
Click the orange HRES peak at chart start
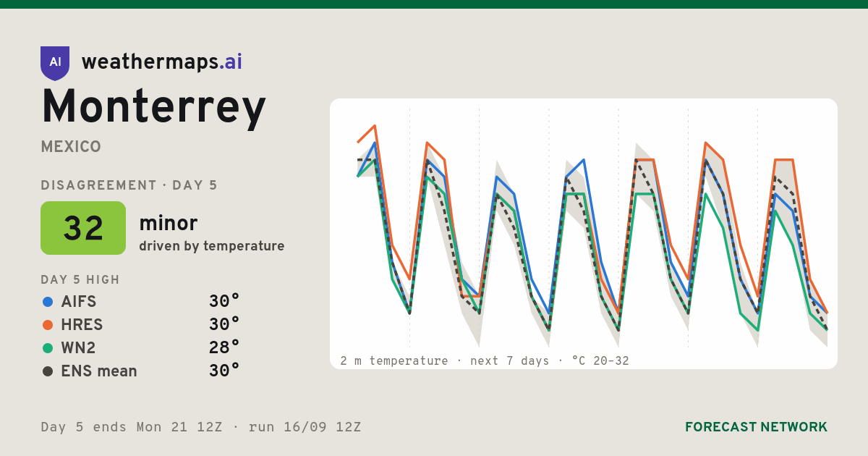point(375,126)
